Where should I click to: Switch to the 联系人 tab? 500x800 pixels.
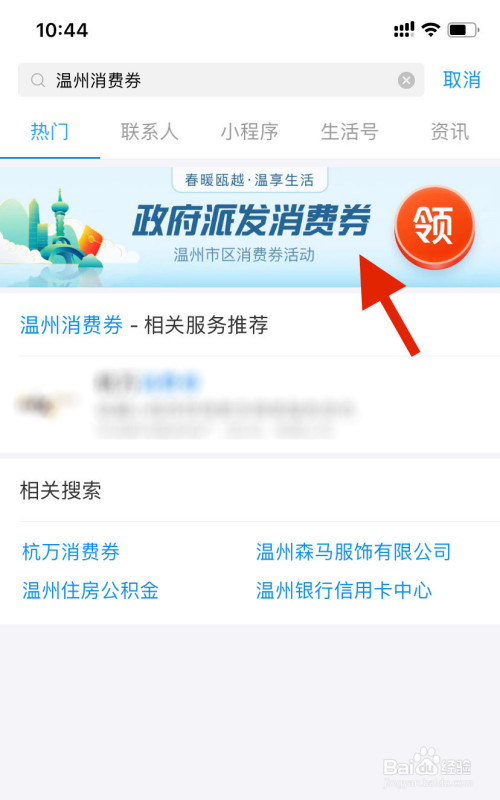pos(149,132)
